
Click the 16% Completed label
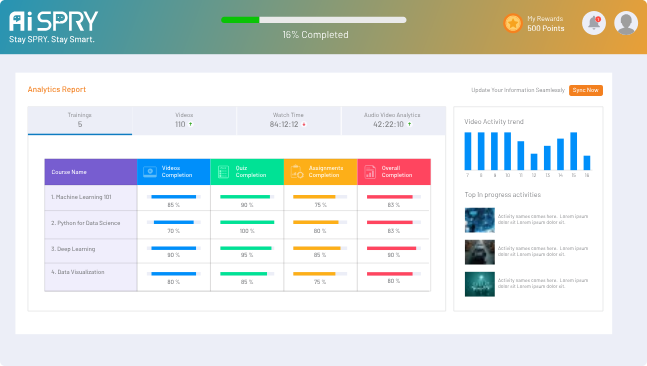pyautogui.click(x=315, y=35)
